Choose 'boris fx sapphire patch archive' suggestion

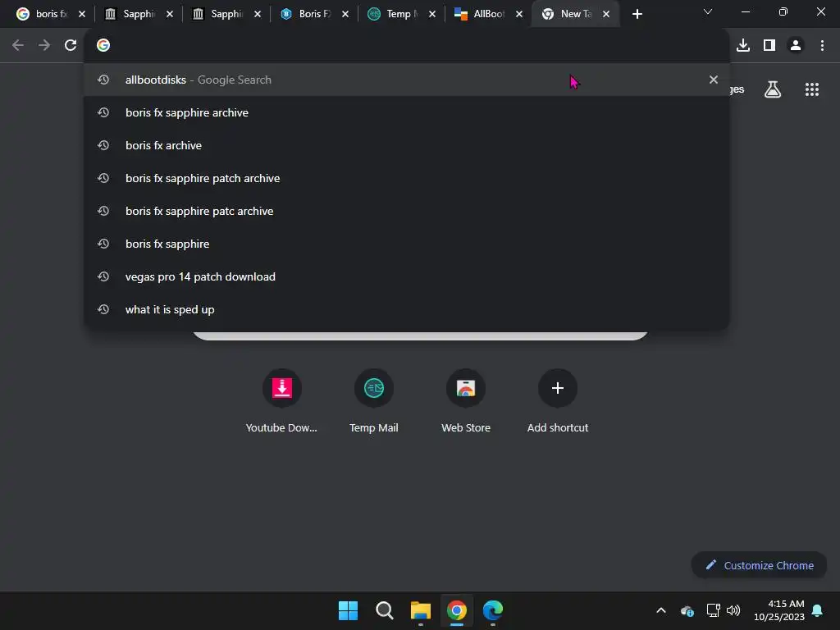[x=407, y=178]
